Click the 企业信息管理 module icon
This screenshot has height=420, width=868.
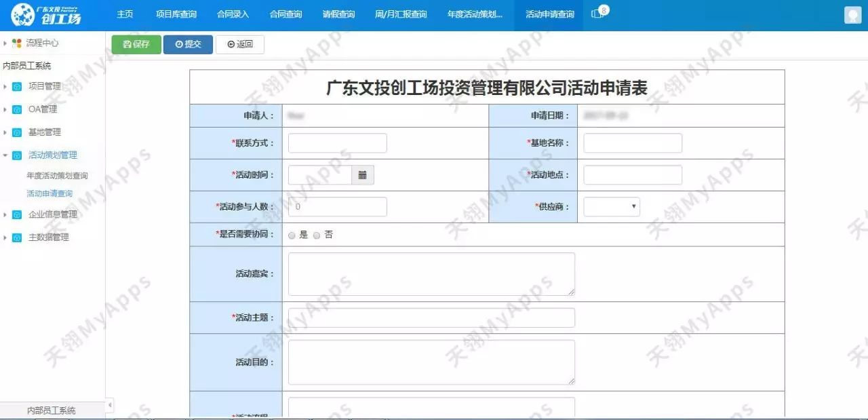(17, 214)
